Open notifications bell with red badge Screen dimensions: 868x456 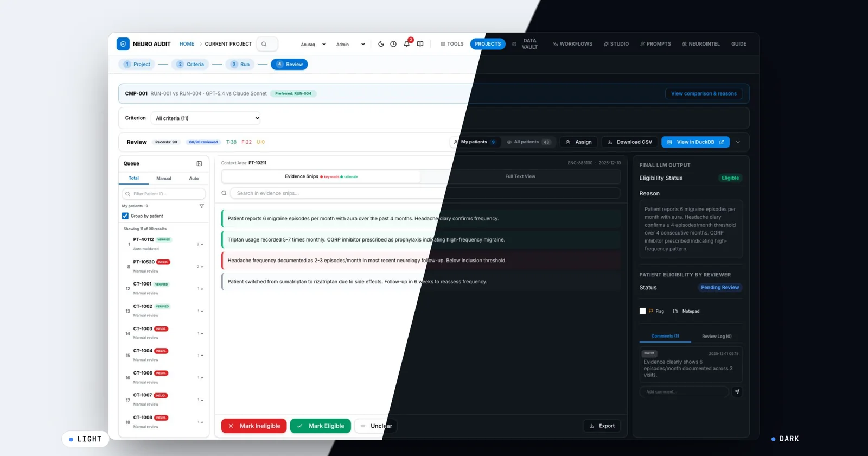[x=407, y=43]
